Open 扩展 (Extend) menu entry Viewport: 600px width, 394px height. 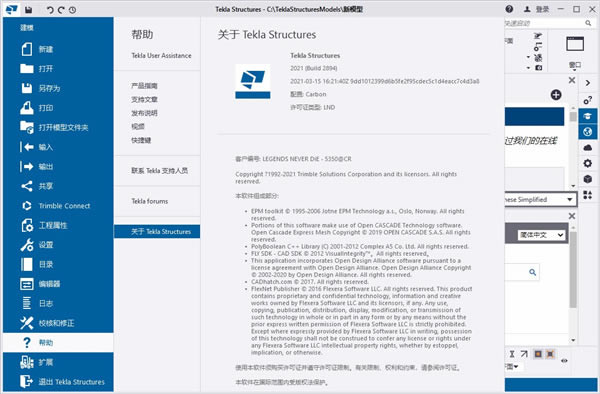(x=58, y=362)
